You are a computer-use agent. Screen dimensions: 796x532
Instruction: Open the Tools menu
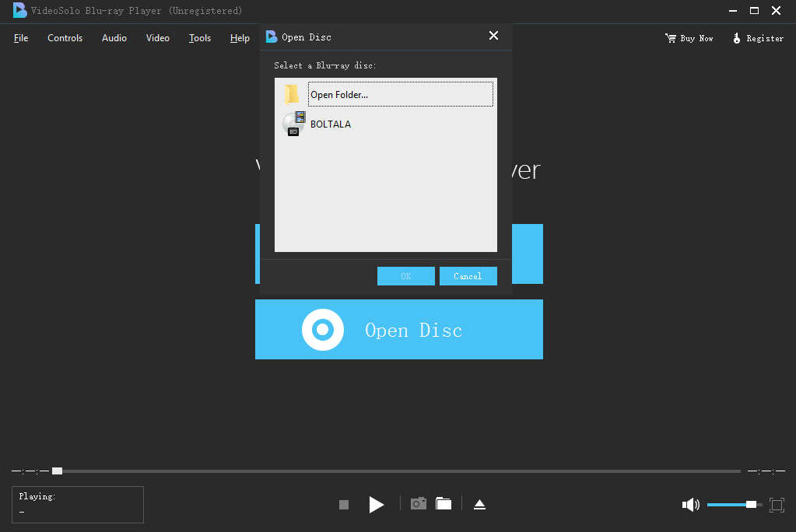pos(199,38)
